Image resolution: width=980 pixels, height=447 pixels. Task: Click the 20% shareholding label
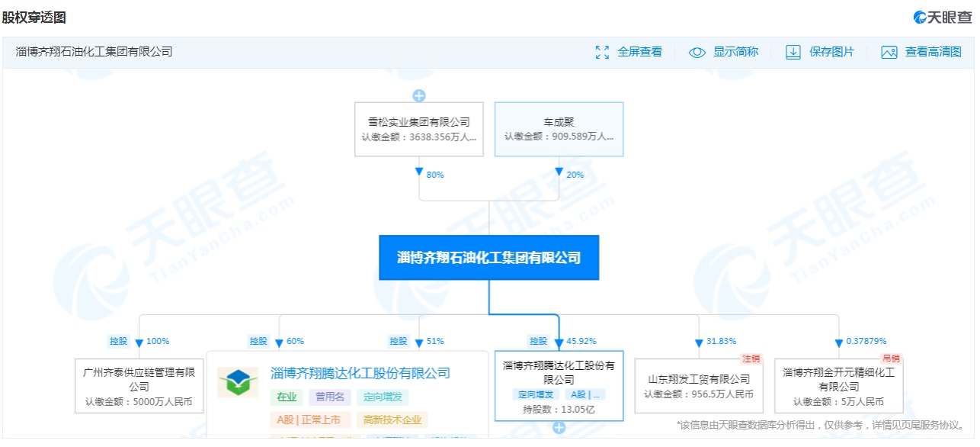tap(575, 175)
